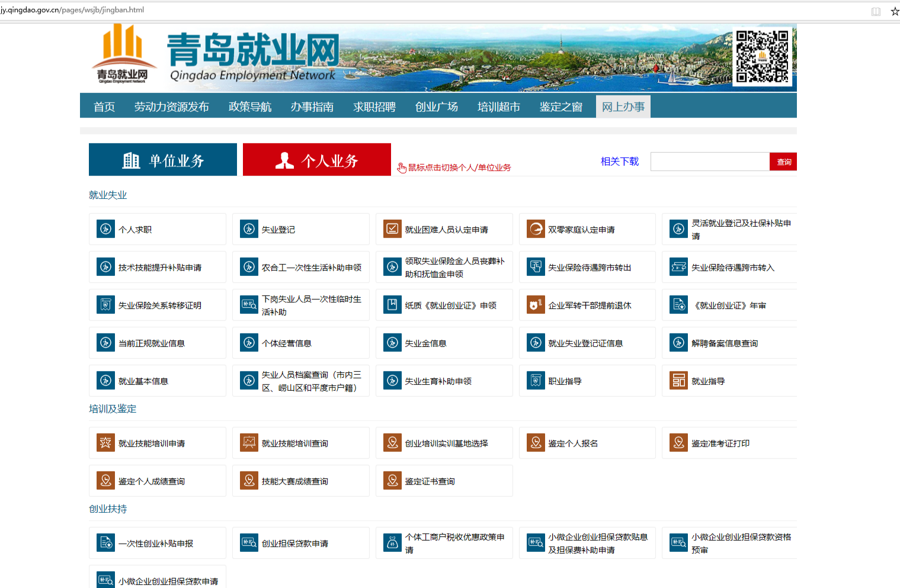The height and width of the screenshot is (588, 900).
Task: Open the reader view icon in address bar
Action: 876,11
